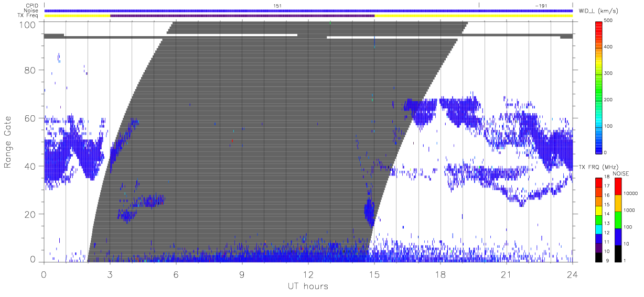Click the 18 tick on the UT hours axis
Screen dimensions: 644x297
click(x=441, y=274)
